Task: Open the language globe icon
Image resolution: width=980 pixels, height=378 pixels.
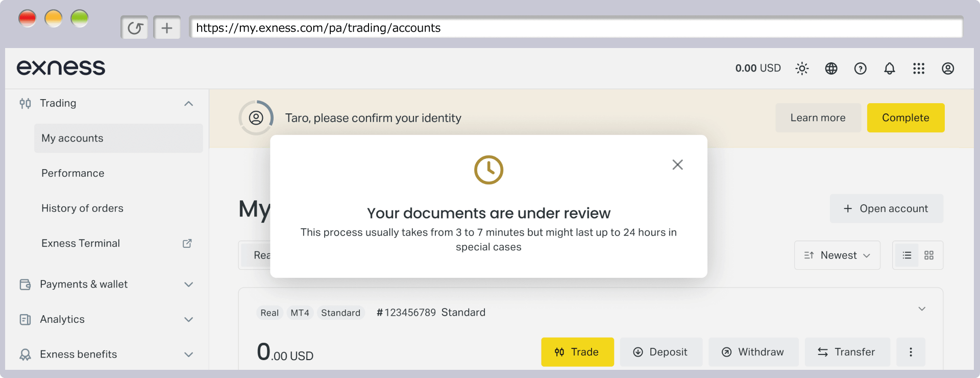Action: tap(831, 68)
